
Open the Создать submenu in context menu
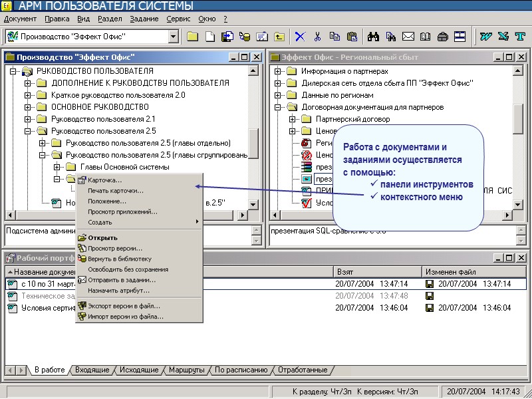139,222
